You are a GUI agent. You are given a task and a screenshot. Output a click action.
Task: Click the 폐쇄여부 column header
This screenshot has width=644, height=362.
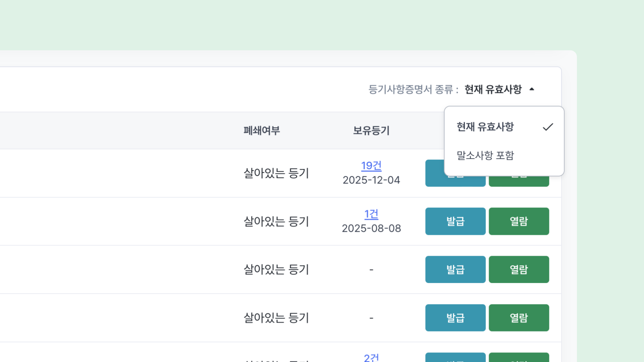pos(262,130)
